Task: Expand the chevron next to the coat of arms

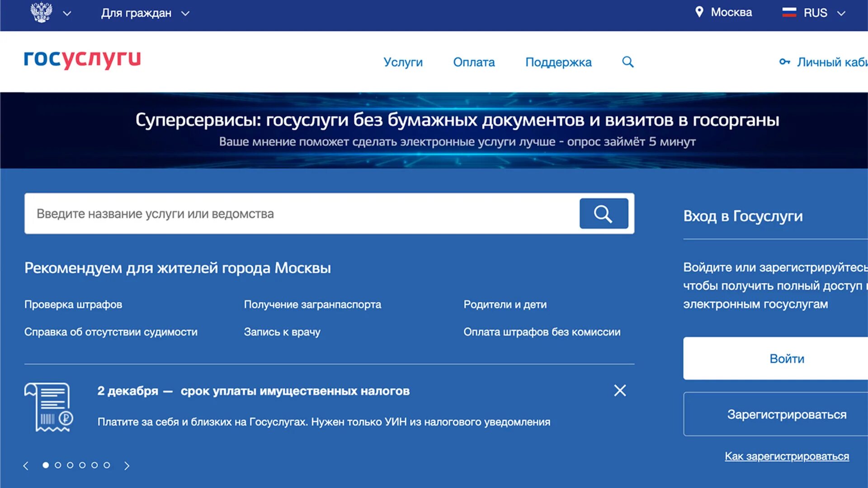Action: 67,14
